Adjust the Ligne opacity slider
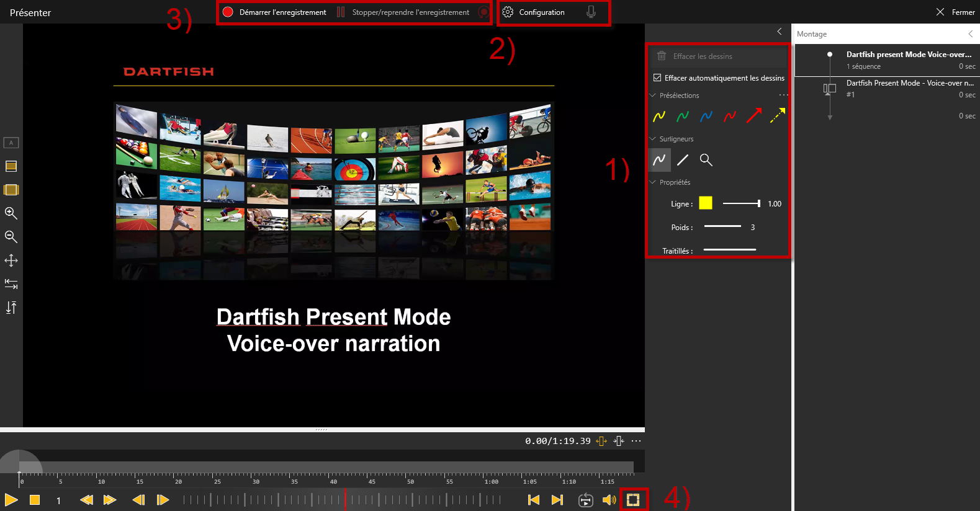Viewport: 980px width, 511px height. pos(742,203)
